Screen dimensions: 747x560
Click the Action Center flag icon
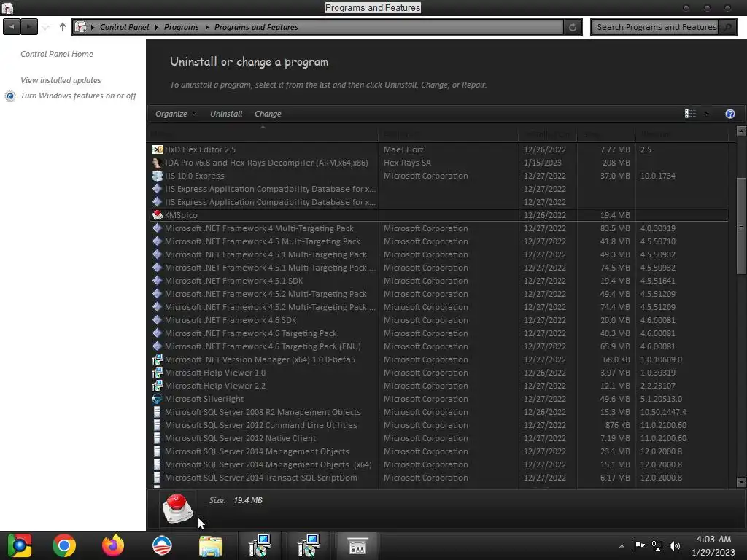(x=639, y=545)
